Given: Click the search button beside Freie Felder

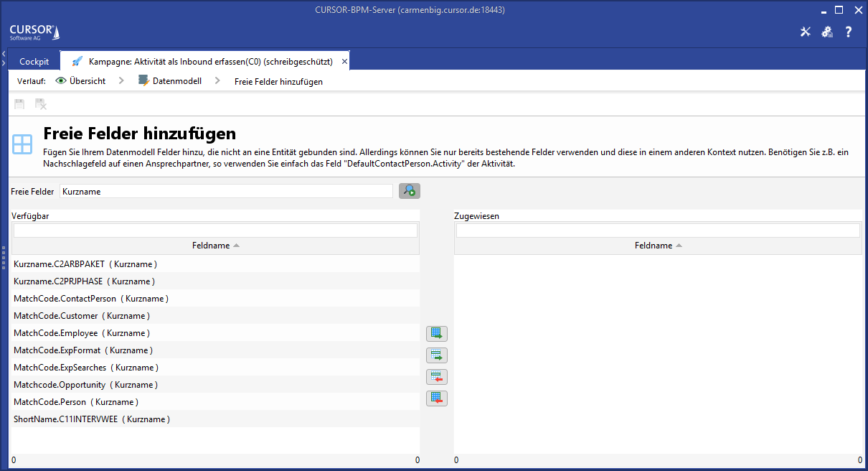Looking at the screenshot, I should [x=409, y=191].
